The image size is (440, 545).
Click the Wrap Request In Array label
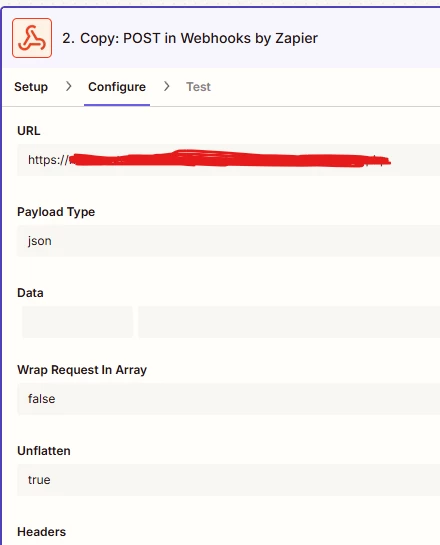click(82, 370)
